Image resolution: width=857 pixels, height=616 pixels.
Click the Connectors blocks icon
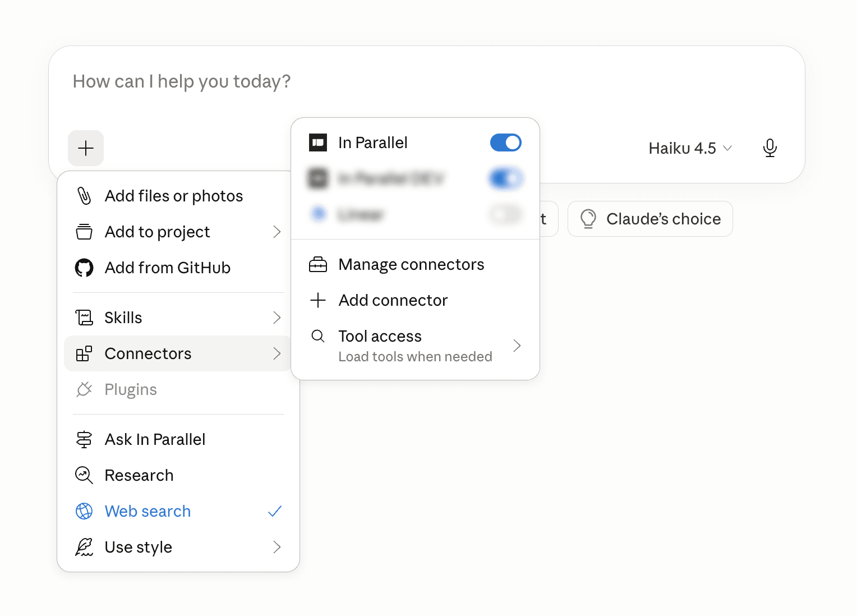(84, 353)
